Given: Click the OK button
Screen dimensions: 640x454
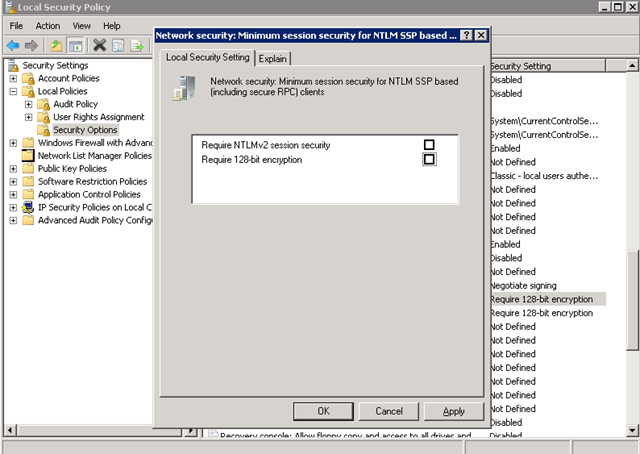Looking at the screenshot, I should pyautogui.click(x=323, y=411).
